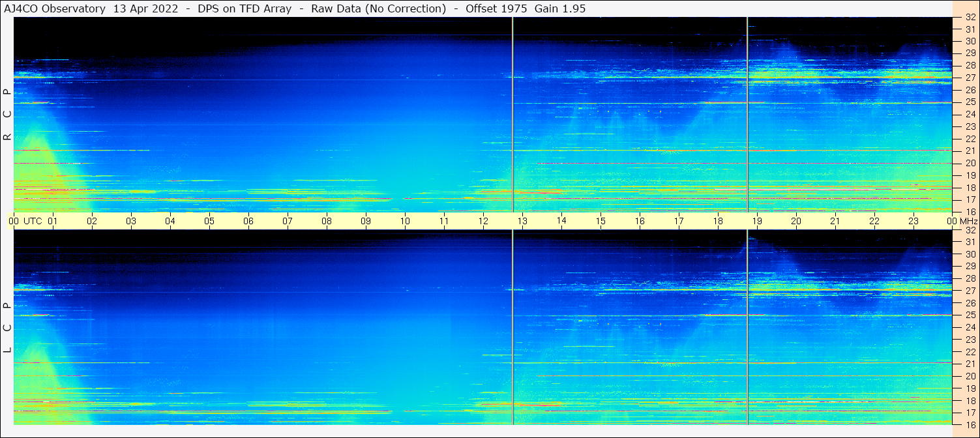980x438 pixels.
Task: Click hour 14 on the UTC time axis
Action: tap(561, 221)
